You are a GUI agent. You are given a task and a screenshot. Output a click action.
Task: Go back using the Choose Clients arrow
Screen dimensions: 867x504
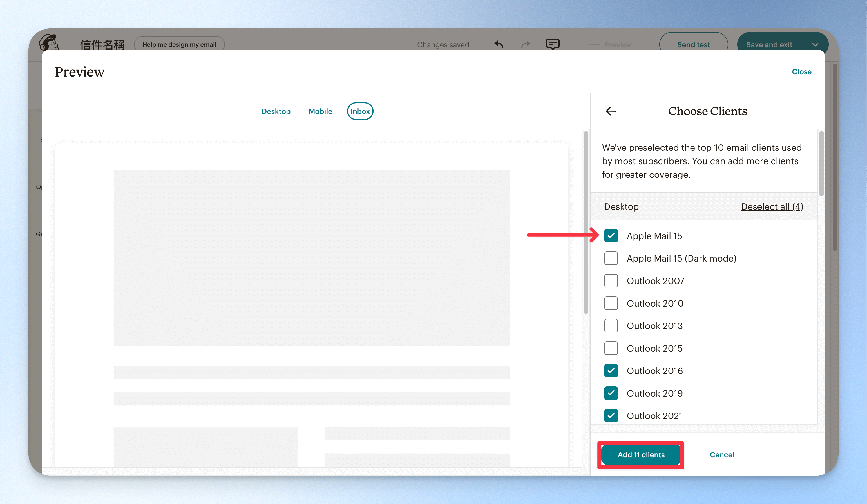611,111
